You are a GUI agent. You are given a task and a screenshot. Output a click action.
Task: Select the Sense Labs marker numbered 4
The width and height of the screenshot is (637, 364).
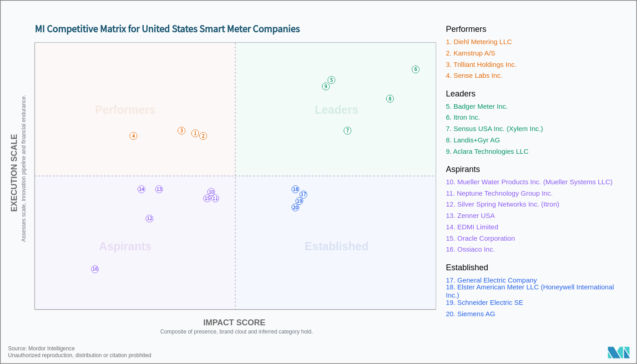click(x=133, y=136)
